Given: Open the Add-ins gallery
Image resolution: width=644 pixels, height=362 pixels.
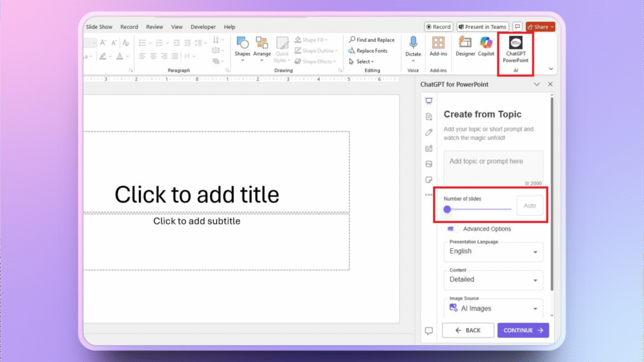Looking at the screenshot, I should point(438,46).
